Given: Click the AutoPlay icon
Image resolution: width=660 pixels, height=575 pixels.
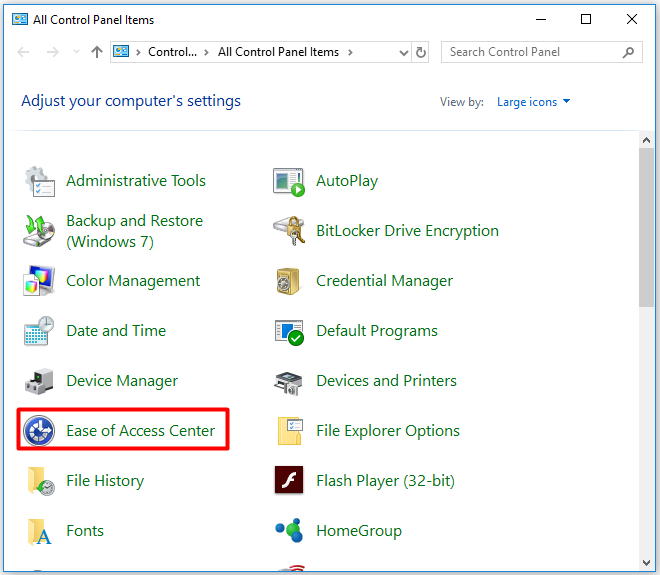Looking at the screenshot, I should 289,182.
